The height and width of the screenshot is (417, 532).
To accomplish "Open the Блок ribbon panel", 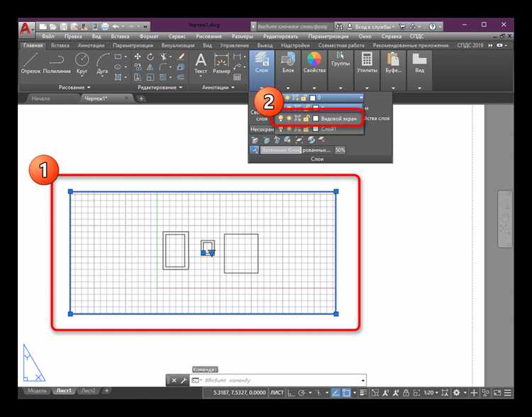I will pos(288,64).
